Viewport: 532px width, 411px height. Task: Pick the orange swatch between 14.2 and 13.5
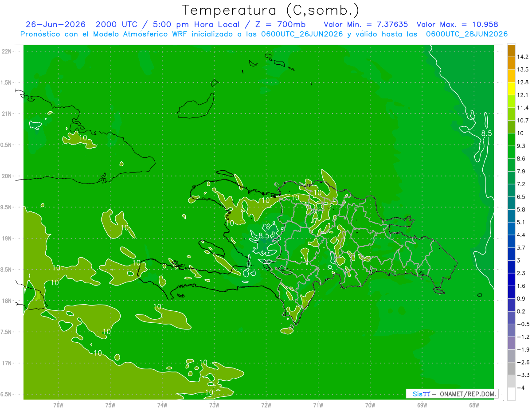pos(511,63)
